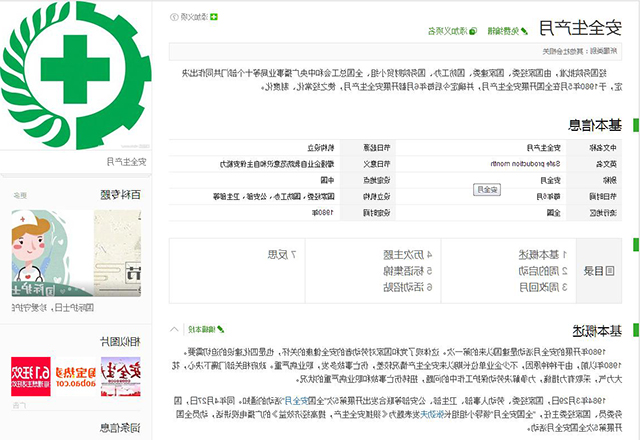Jump to contents entry 2 周的启动
Image resolution: width=640 pixels, height=440 pixels.
(x=543, y=271)
